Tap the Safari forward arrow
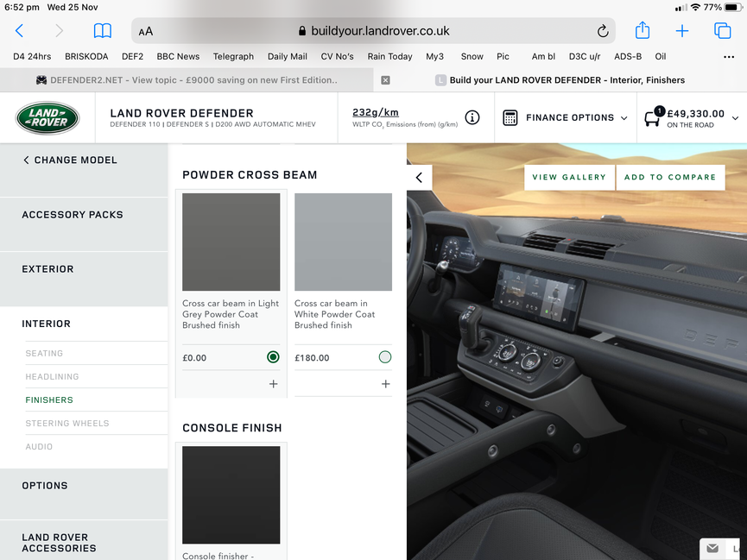Screen dimensions: 747x560 [59, 31]
